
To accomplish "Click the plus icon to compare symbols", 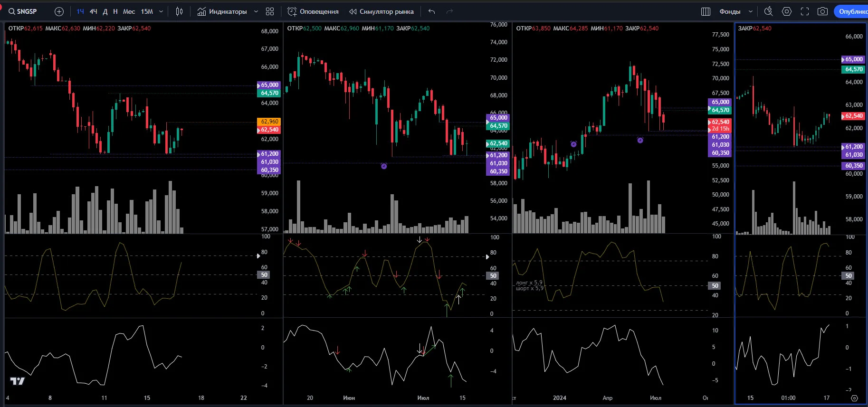I will tap(59, 11).
